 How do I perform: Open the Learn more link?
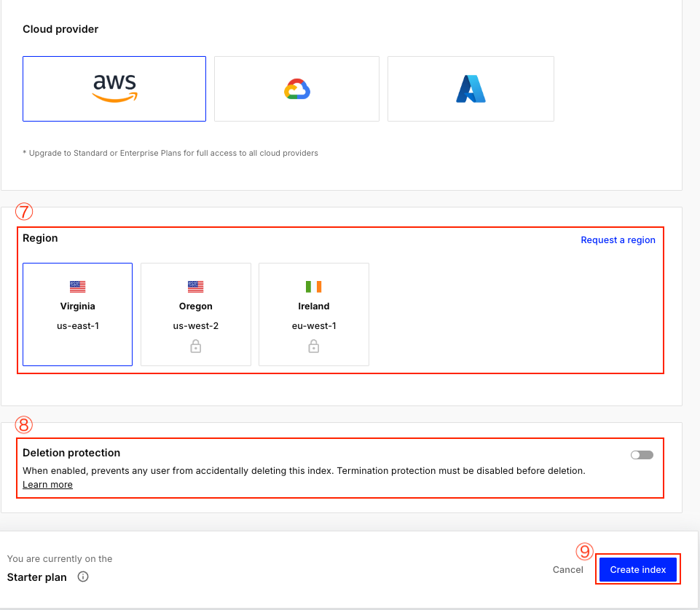[x=47, y=485]
